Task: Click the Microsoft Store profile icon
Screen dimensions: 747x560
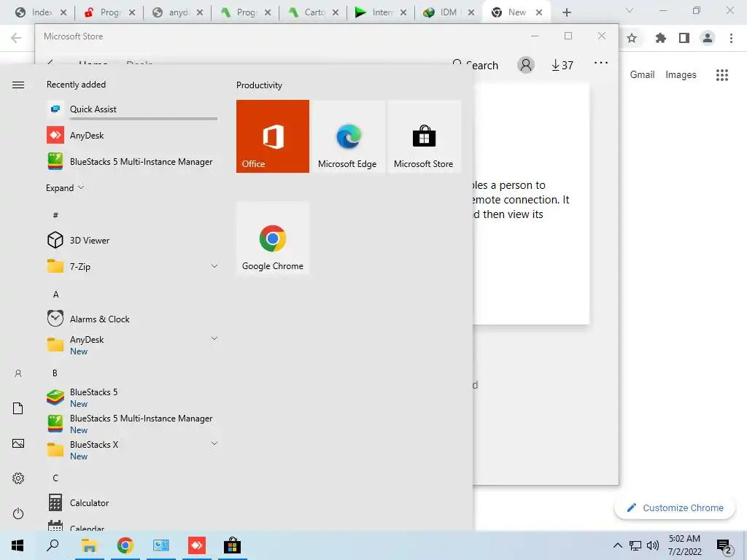Action: (526, 65)
